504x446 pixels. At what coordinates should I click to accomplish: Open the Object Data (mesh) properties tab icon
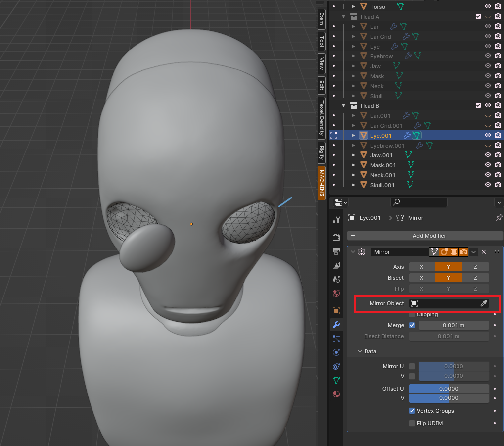tap(336, 380)
